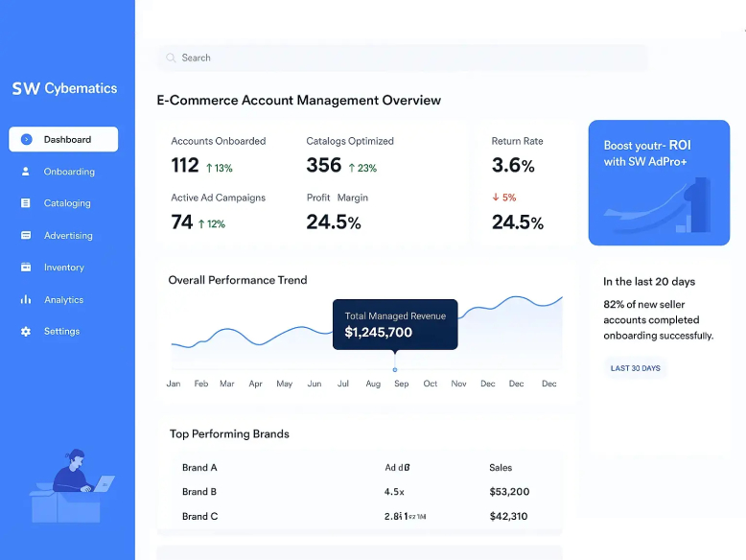Click the Inventory box icon
The image size is (746, 560).
[x=26, y=268]
